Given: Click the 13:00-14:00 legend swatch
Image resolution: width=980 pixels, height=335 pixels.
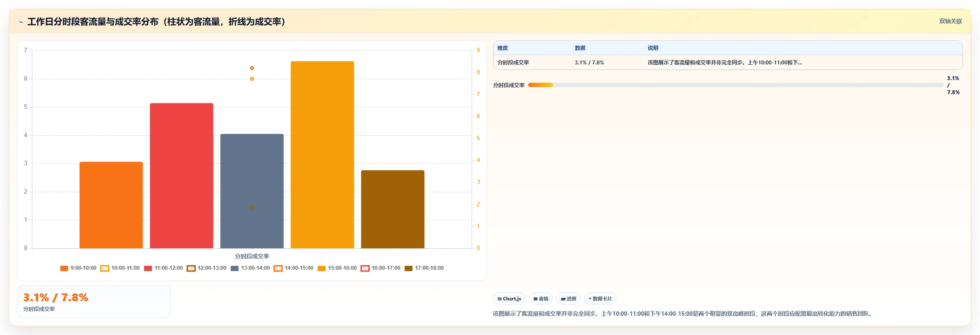Looking at the screenshot, I should tap(234, 268).
